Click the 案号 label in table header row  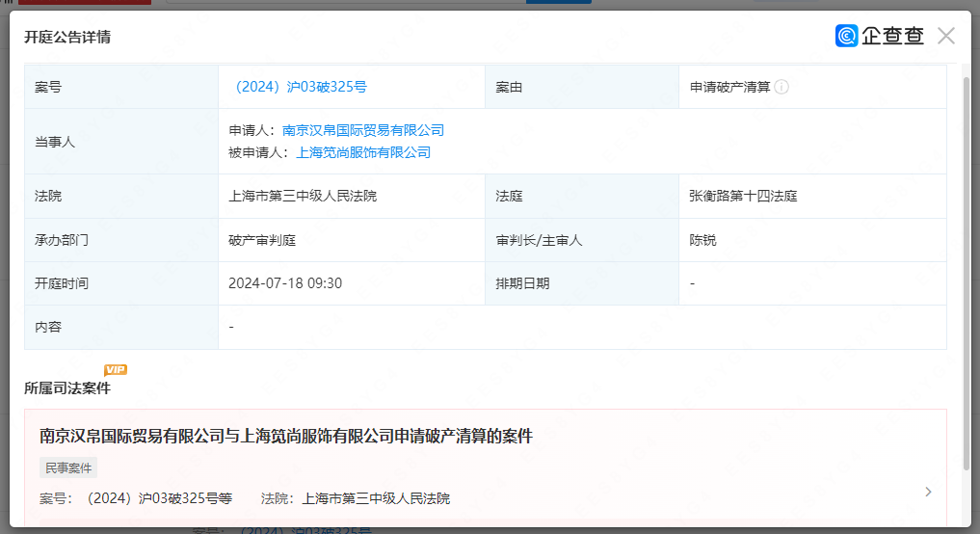tap(48, 87)
